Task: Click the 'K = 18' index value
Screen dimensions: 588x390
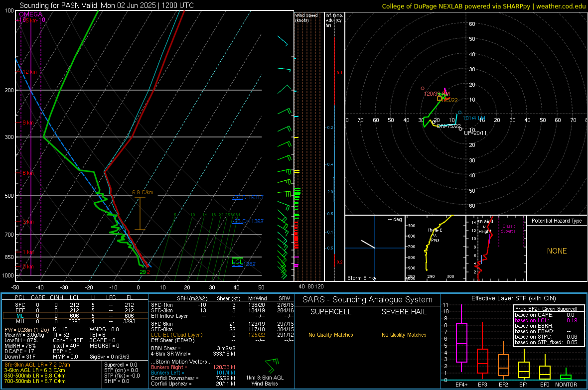Action: pos(60,329)
